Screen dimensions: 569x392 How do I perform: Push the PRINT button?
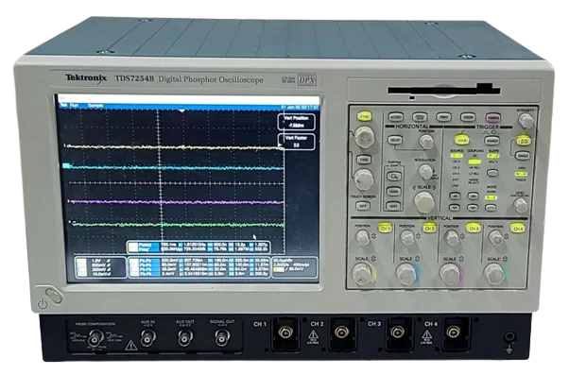(x=443, y=117)
